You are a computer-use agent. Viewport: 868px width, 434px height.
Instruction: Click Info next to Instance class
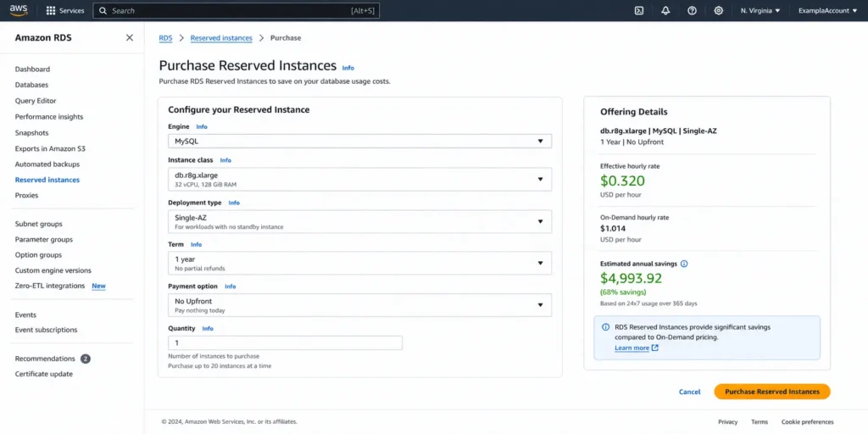point(225,160)
